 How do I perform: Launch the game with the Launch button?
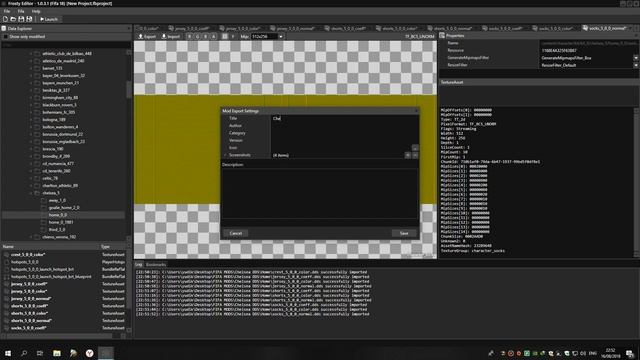pyautogui.click(x=49, y=19)
